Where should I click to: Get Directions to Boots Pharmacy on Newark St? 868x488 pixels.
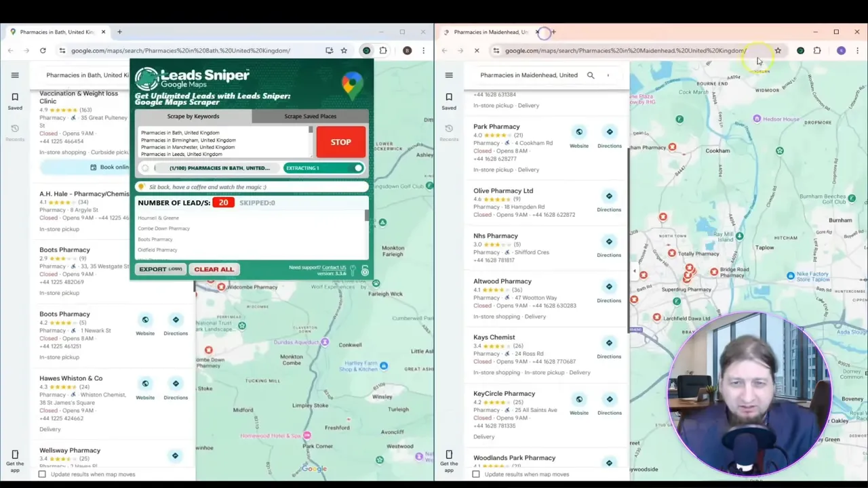click(176, 324)
